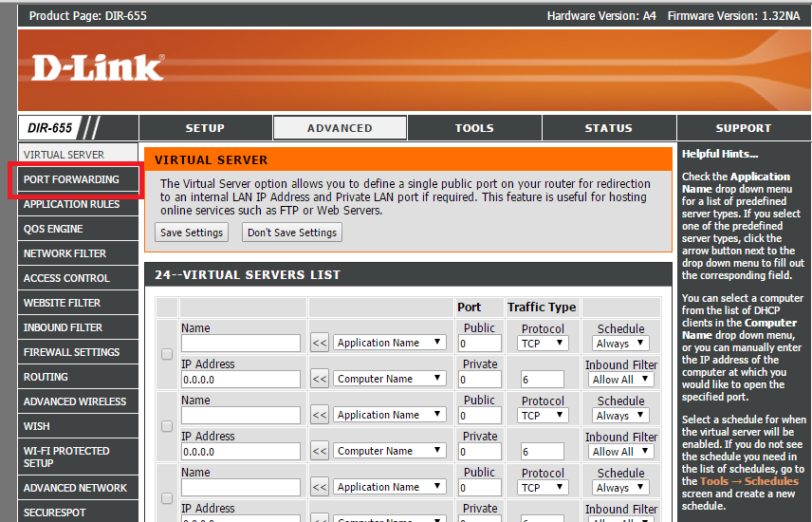
Task: Focus the third row's Name field
Action: pos(241,487)
